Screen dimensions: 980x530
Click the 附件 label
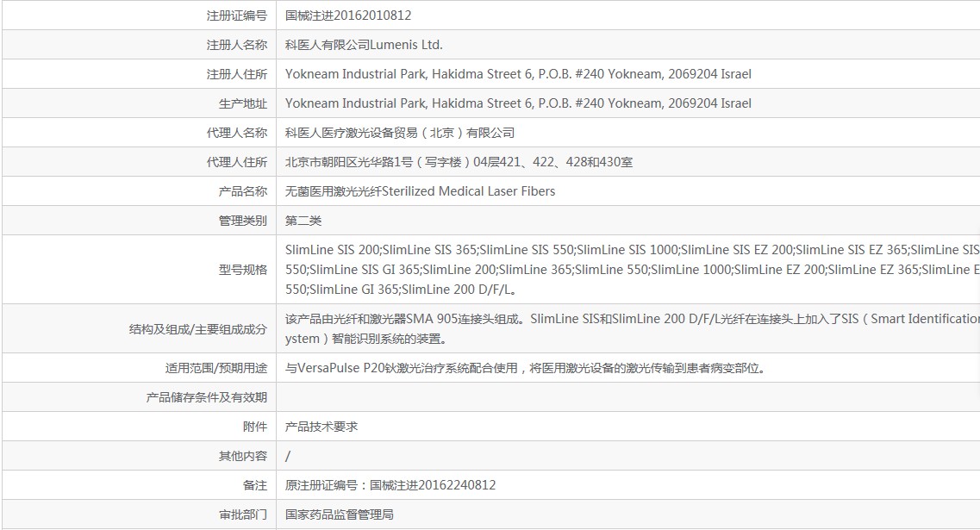tap(255, 427)
